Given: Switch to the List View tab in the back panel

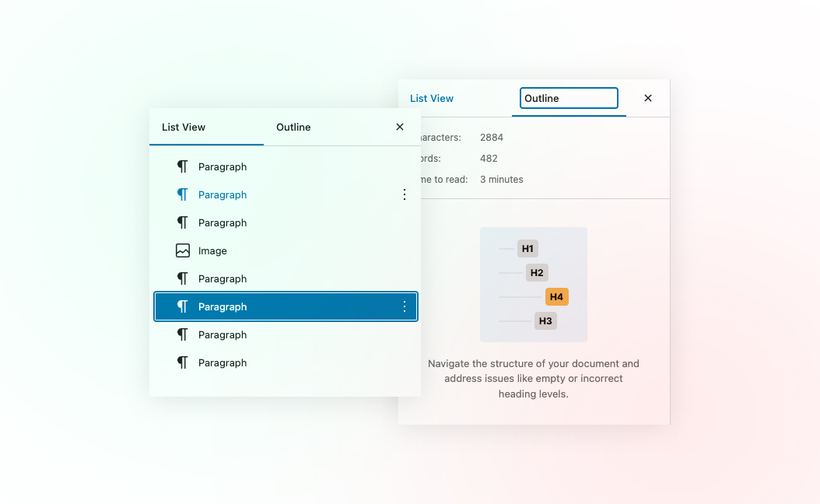Looking at the screenshot, I should pos(432,98).
